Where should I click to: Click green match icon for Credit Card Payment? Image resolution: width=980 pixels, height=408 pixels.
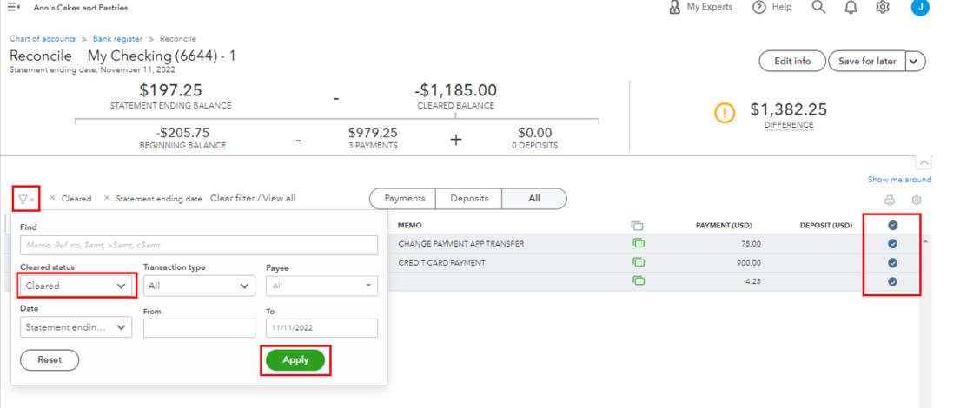tap(639, 262)
